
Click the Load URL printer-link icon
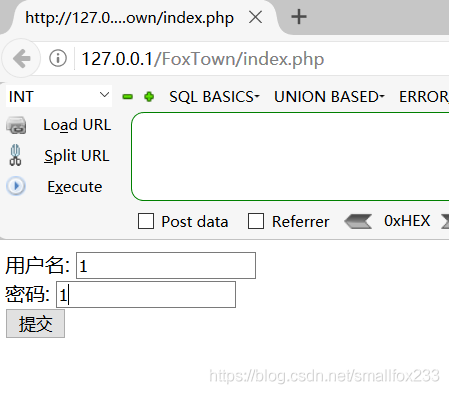coord(16,125)
